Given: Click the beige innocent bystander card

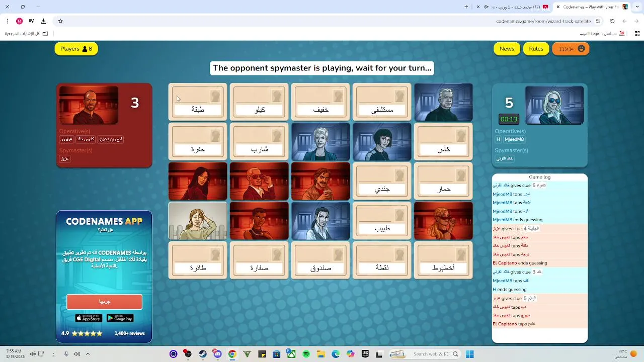Looking at the screenshot, I should (198, 221).
